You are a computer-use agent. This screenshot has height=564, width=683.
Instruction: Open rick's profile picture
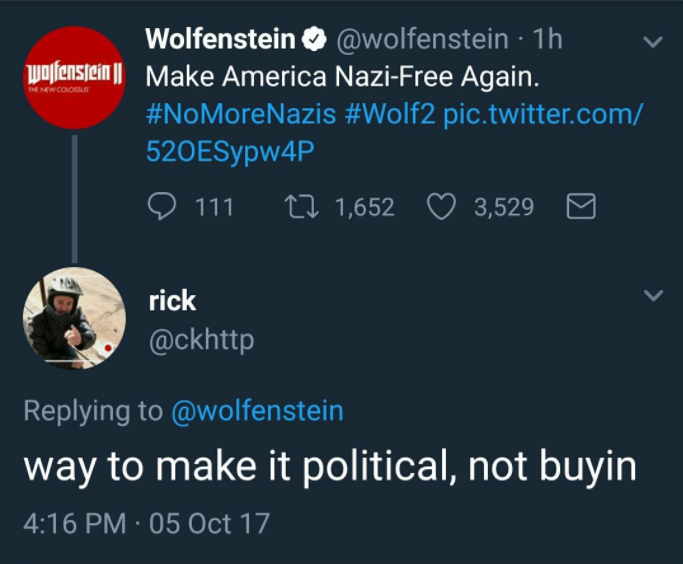click(74, 318)
